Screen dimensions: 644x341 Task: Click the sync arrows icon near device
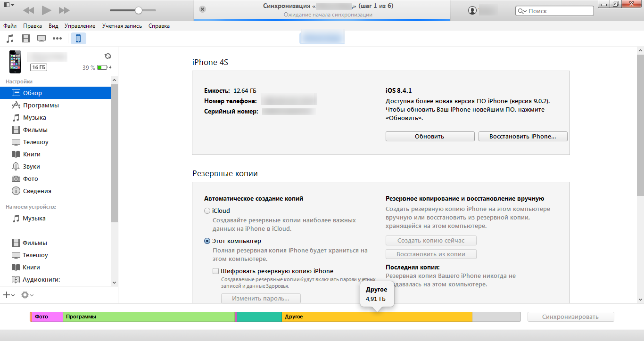click(x=108, y=56)
